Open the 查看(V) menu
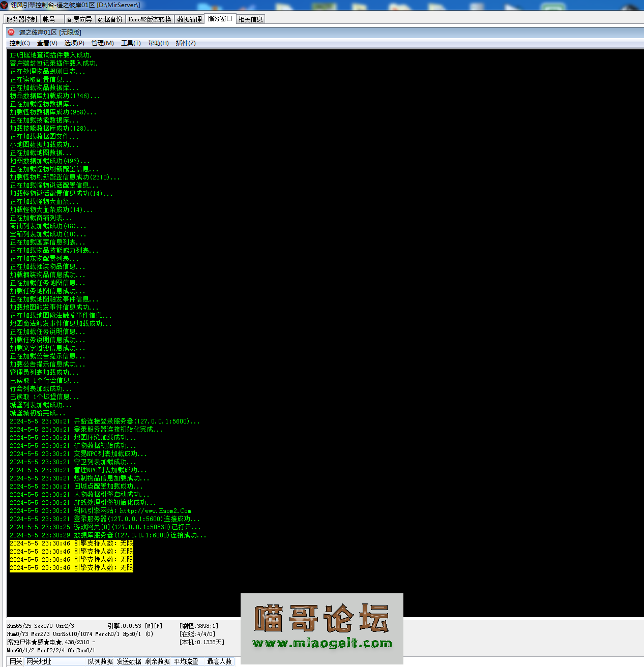Image resolution: width=644 pixels, height=667 pixels. 47,43
